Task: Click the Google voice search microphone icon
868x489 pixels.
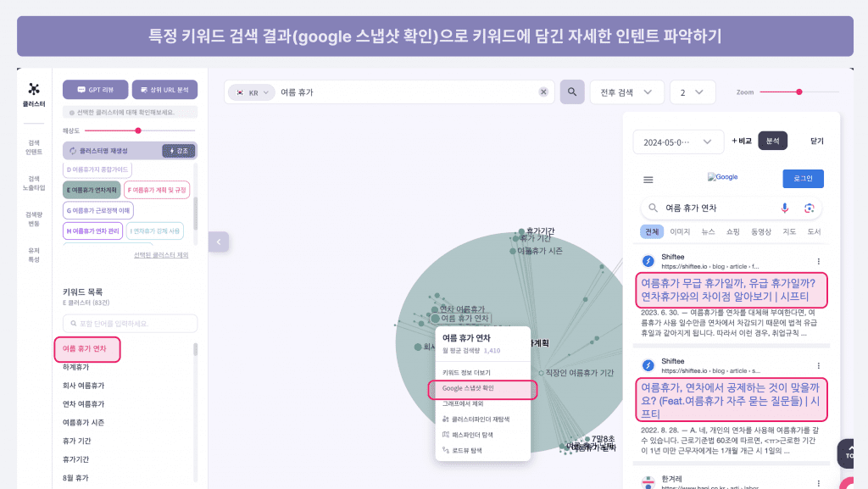Action: (784, 208)
